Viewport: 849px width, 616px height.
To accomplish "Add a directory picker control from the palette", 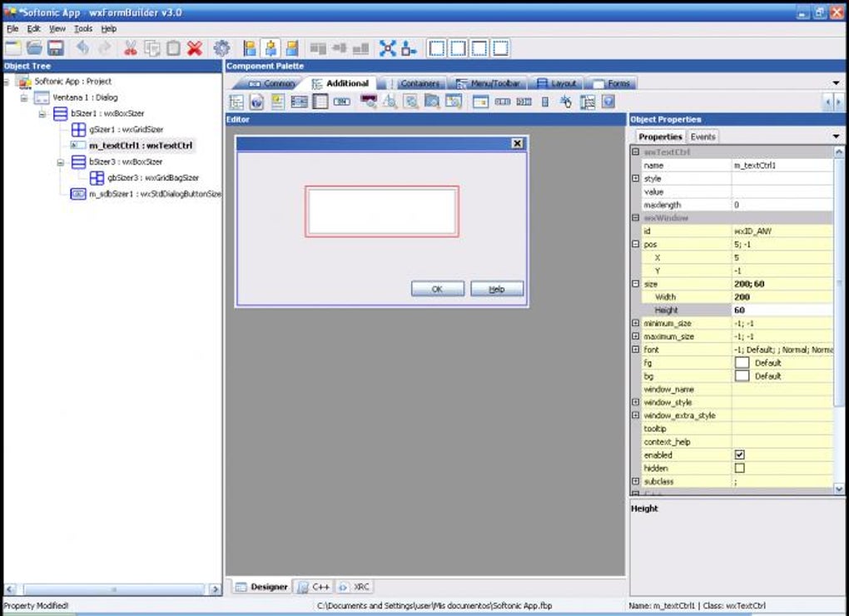I will pos(432,102).
